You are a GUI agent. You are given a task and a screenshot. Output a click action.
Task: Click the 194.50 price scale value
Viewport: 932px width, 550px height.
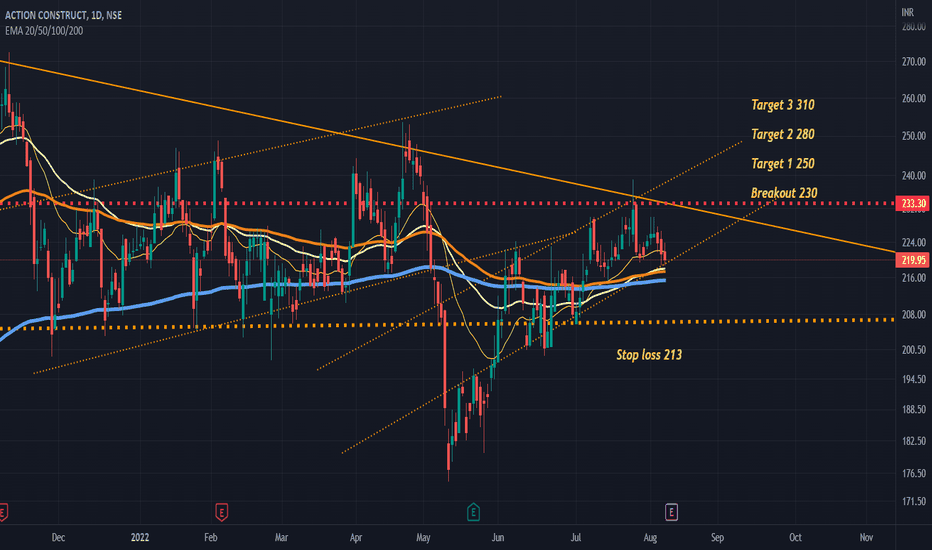pyautogui.click(x=914, y=379)
